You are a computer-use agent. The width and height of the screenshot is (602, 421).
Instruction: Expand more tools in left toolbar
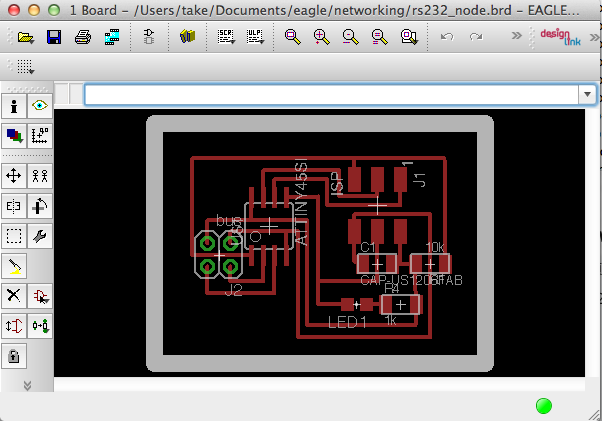click(27, 385)
